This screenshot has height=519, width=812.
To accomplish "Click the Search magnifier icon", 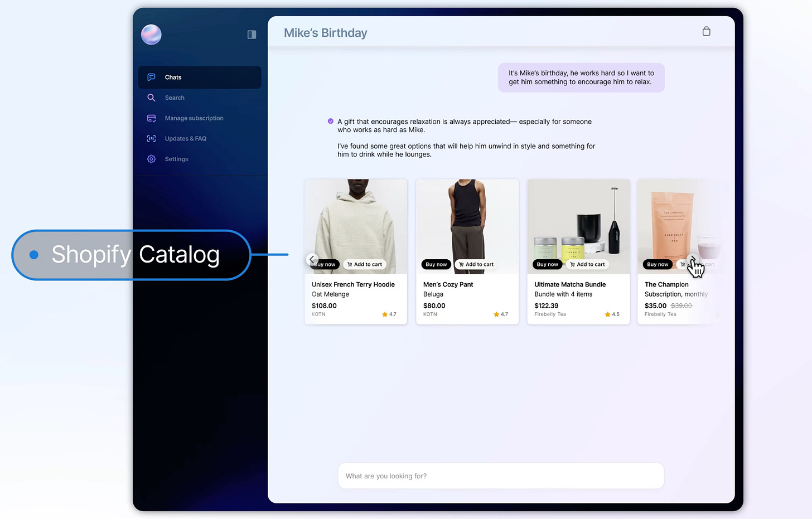I will tap(151, 98).
